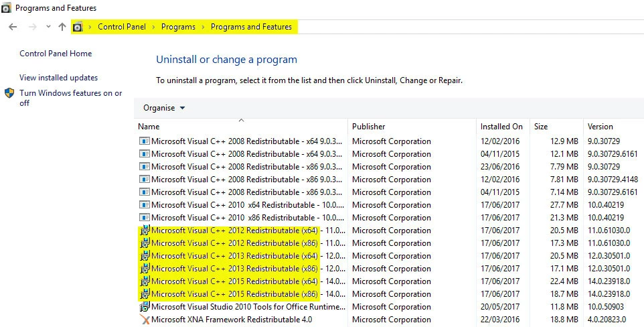Click version 9.0.30729.4148 cell
644x327 pixels.
(613, 180)
